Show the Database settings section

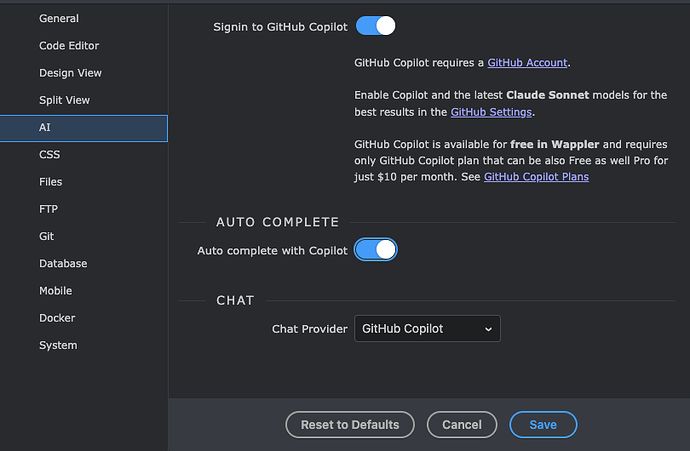click(x=63, y=264)
